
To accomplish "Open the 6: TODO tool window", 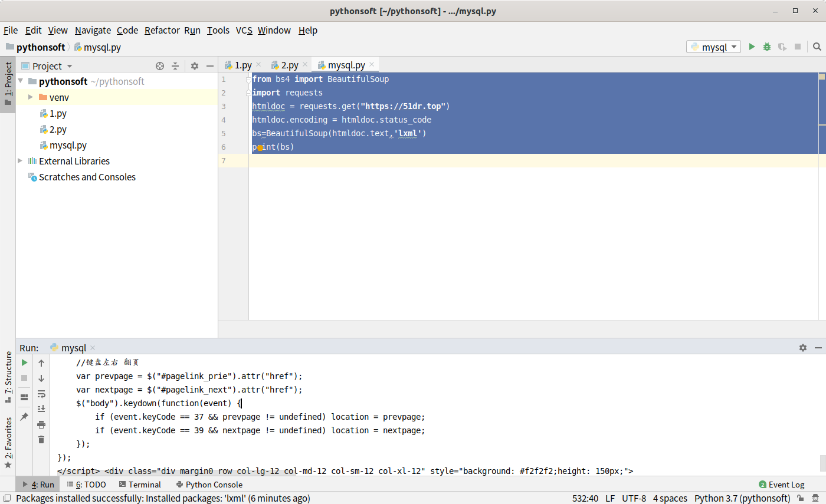I will pyautogui.click(x=86, y=485).
